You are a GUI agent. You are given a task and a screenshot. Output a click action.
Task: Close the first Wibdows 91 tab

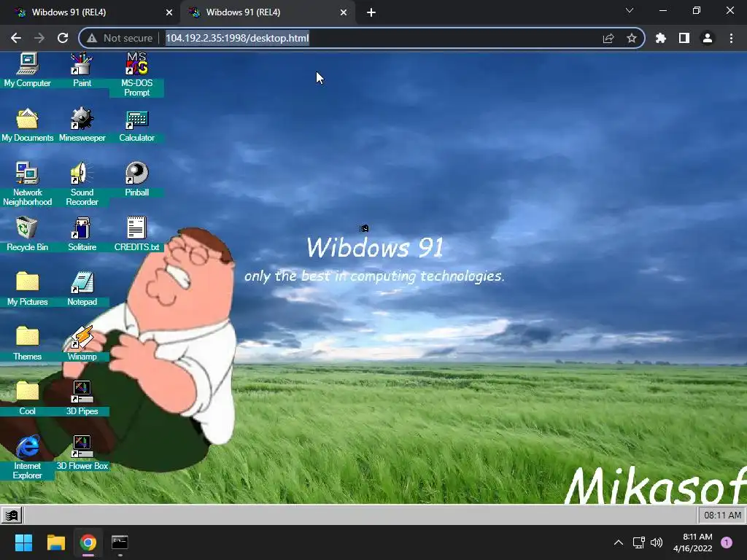click(x=169, y=12)
